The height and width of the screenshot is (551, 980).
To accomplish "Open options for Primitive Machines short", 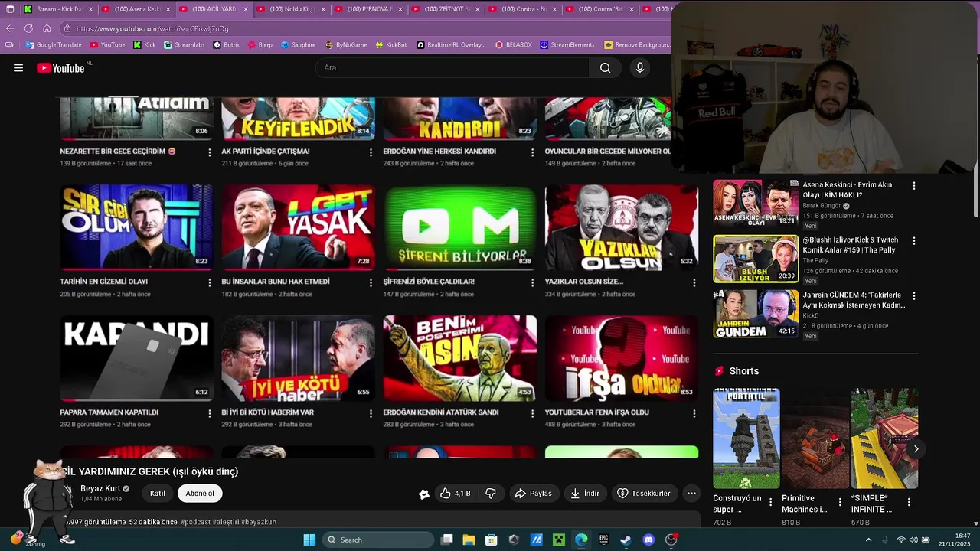I will click(x=840, y=503).
